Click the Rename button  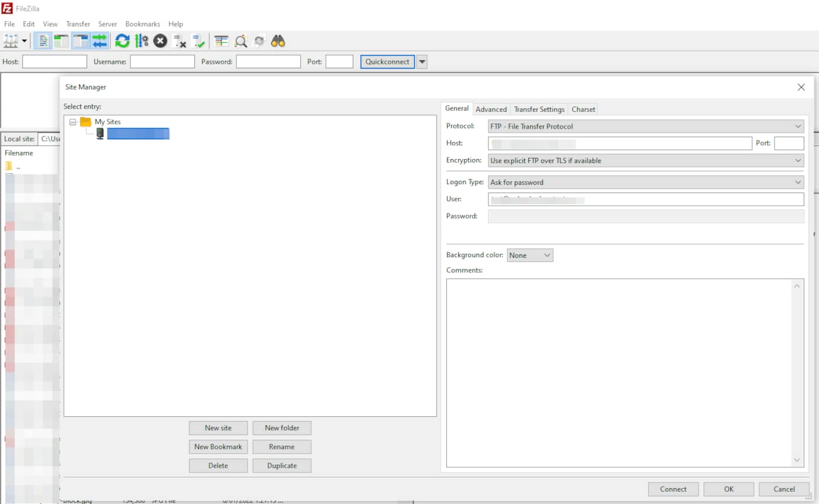pos(282,447)
